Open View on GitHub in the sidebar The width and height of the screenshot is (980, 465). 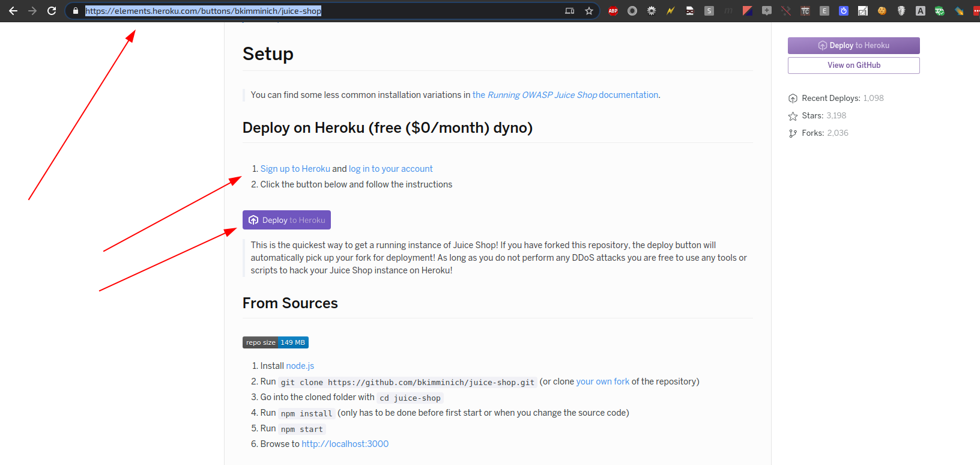coord(853,65)
